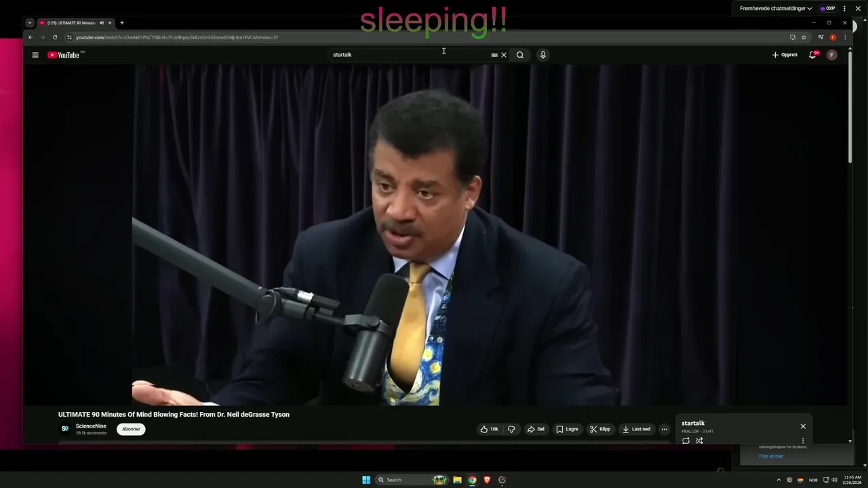The height and width of the screenshot is (488, 868).
Task: Open the YouTube hamburger guide menu
Action: 35,55
